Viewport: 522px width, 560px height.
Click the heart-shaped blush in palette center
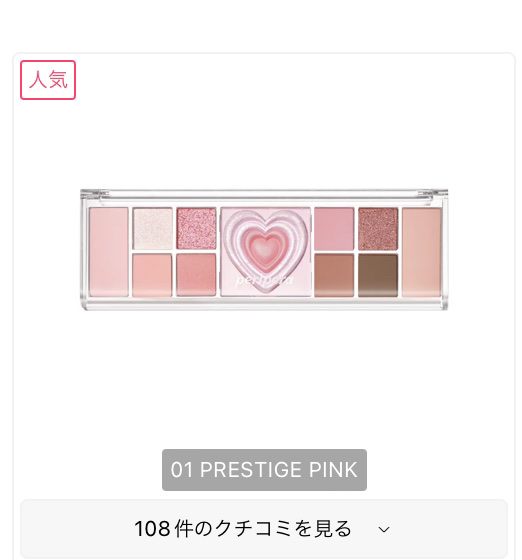265,245
